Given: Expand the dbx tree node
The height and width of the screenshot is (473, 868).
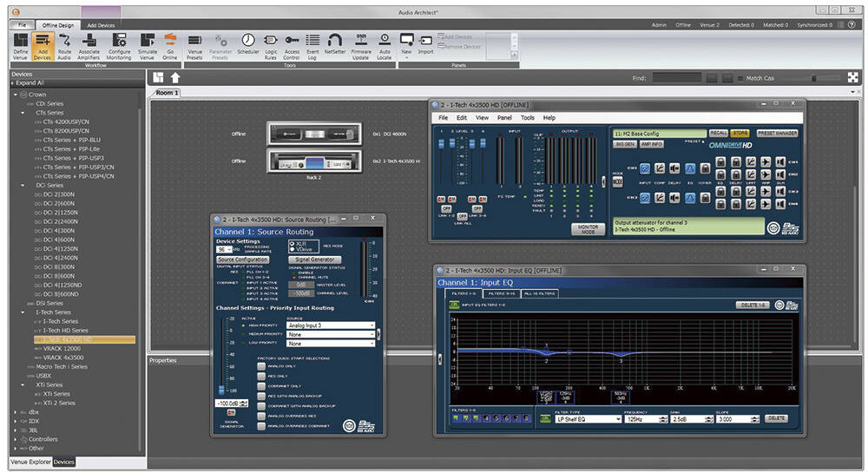Looking at the screenshot, I should click(x=16, y=412).
